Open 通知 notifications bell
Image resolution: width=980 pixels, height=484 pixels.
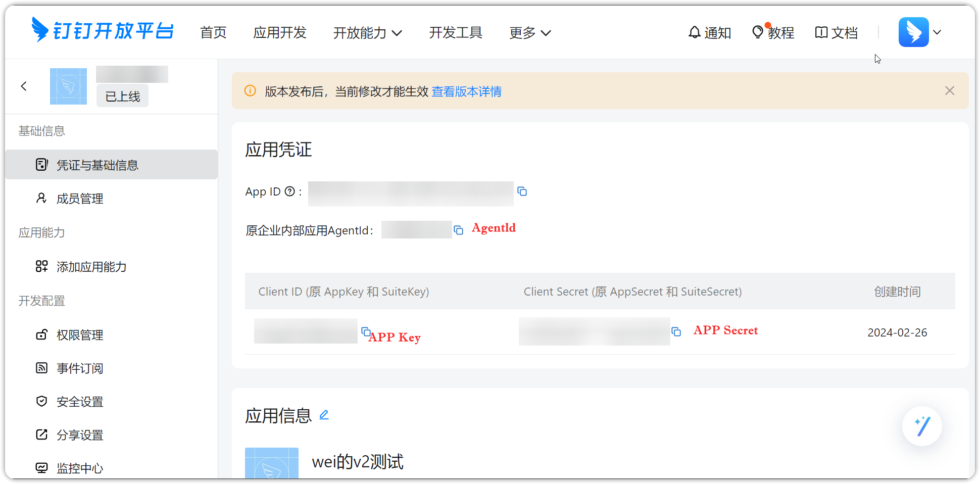[x=709, y=33]
